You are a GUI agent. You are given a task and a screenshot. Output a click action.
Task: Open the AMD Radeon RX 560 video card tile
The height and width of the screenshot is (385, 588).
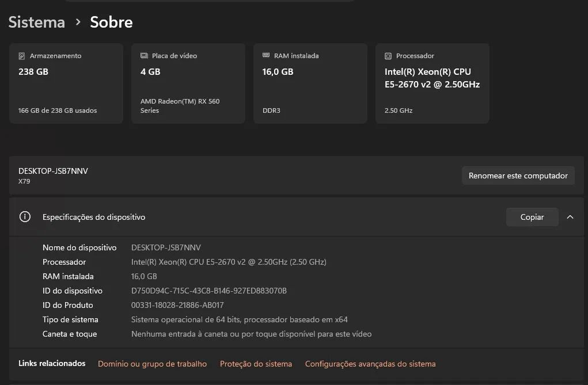[188, 83]
